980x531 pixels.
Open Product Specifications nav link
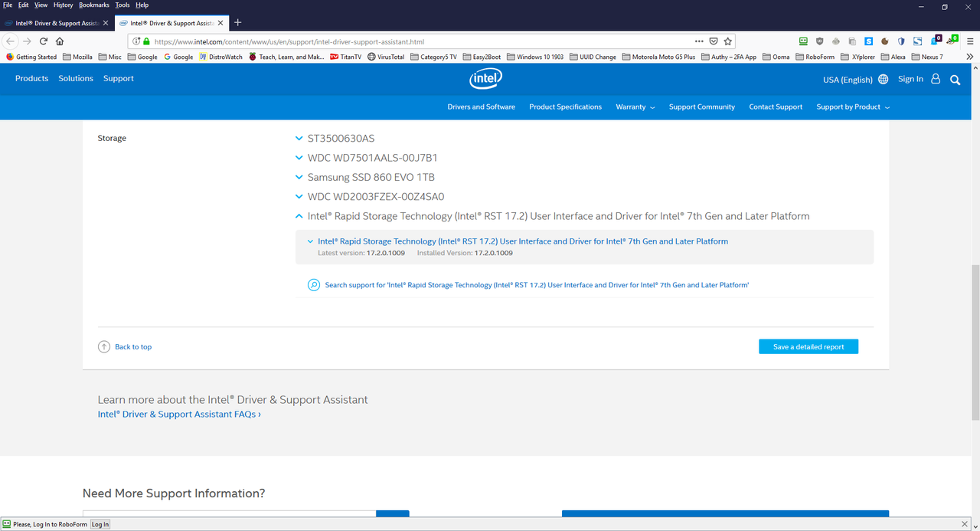(565, 107)
